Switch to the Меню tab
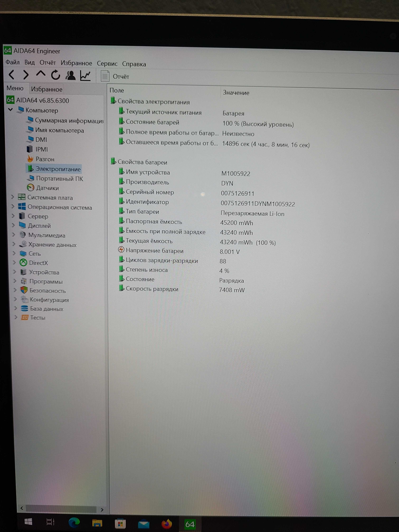The width and height of the screenshot is (399, 532). (15, 88)
